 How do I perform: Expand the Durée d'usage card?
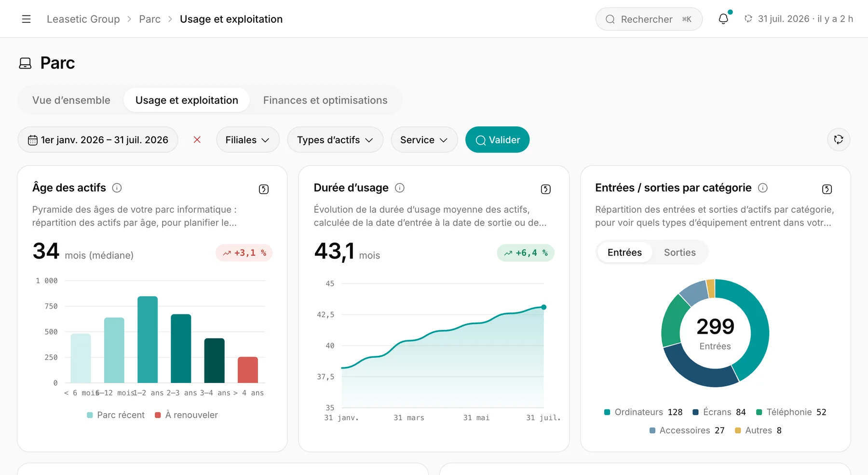(545, 189)
